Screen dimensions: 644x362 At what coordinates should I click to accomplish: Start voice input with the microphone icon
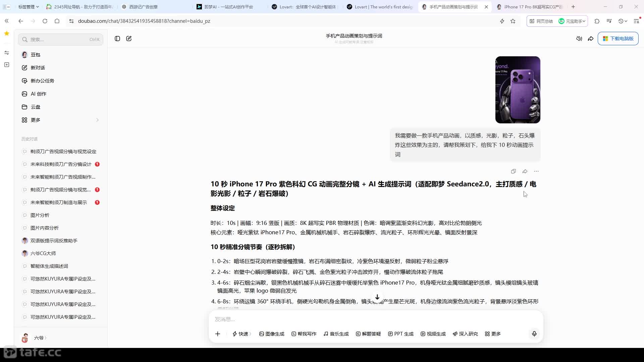534,334
